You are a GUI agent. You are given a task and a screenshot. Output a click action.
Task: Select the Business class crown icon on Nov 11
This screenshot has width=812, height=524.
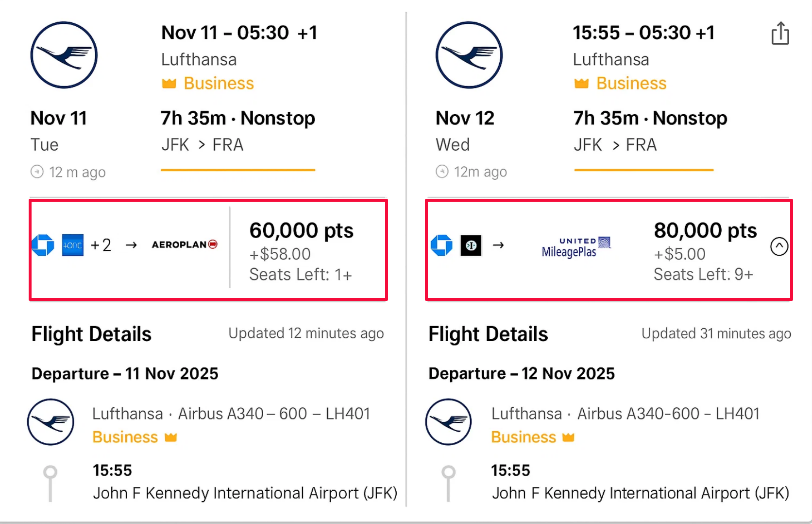coord(169,83)
